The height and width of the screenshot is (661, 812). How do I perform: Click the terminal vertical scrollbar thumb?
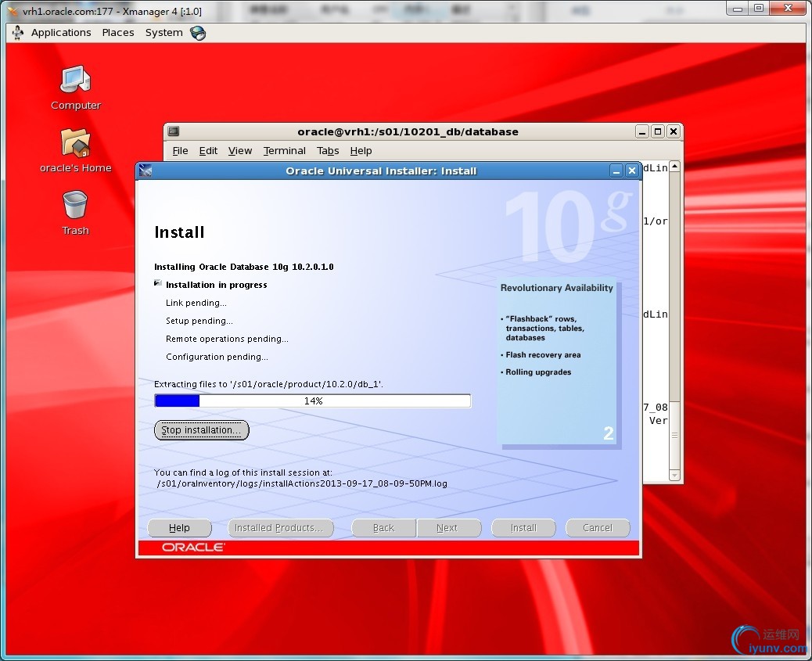click(674, 435)
